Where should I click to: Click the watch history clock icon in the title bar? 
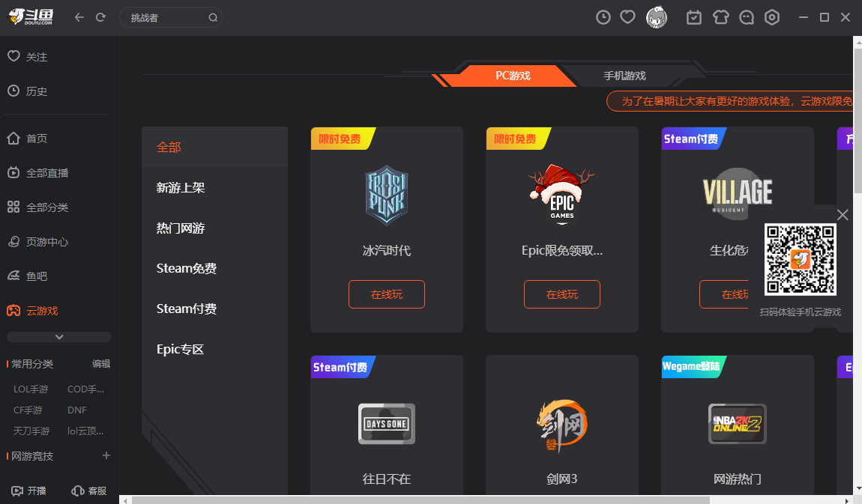(x=603, y=17)
